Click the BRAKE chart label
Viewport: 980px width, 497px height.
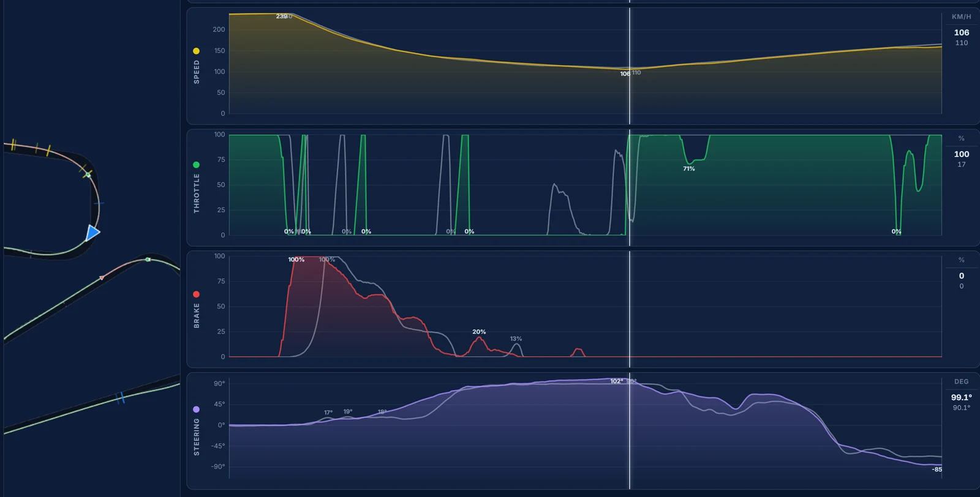coord(197,315)
